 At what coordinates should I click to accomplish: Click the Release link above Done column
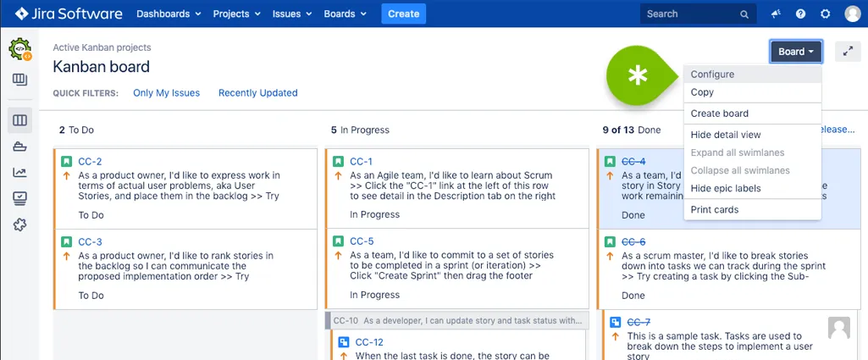[x=837, y=130]
